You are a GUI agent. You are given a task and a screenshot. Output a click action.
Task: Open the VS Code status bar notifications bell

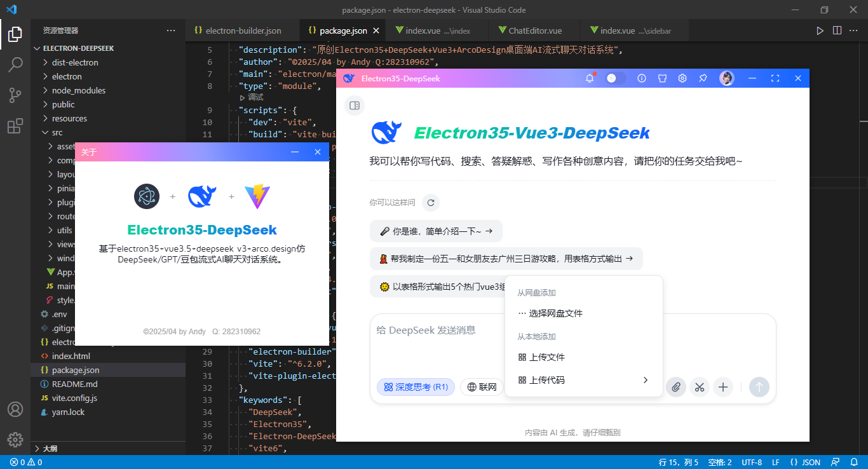click(853, 462)
